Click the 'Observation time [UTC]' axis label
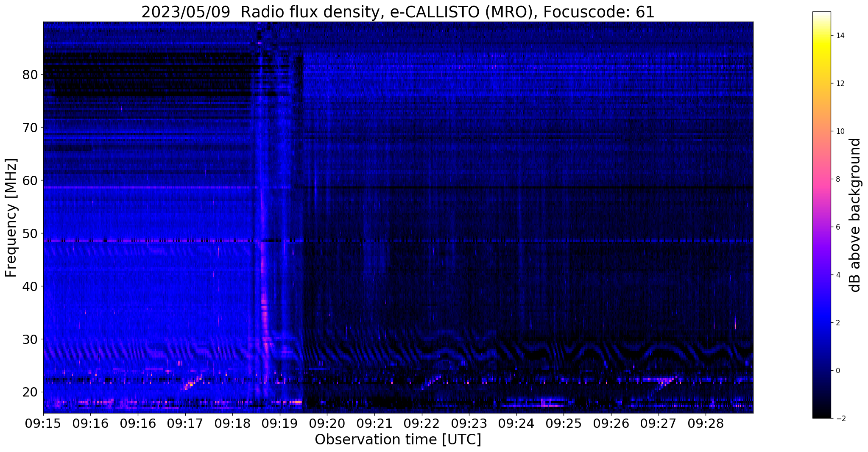Image resolution: width=868 pixels, height=452 pixels. (398, 440)
